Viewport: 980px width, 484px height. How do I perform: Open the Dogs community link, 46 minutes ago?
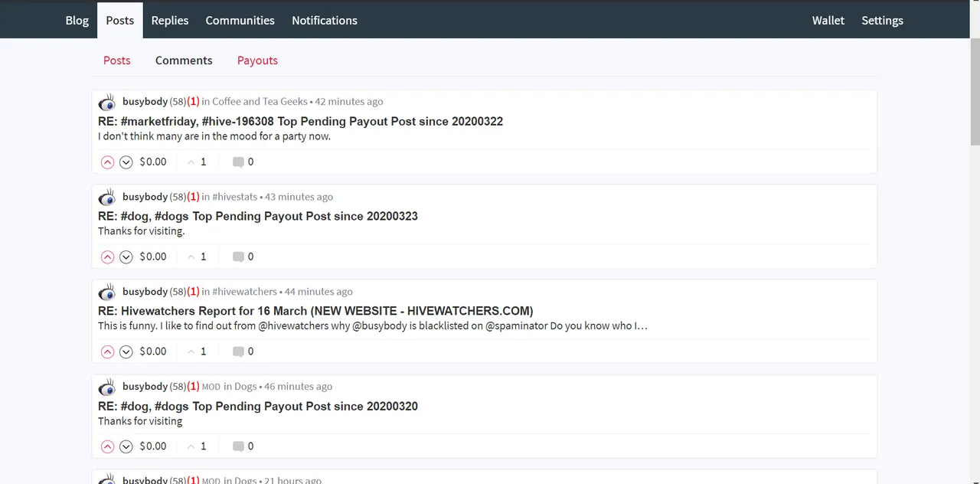(x=245, y=387)
